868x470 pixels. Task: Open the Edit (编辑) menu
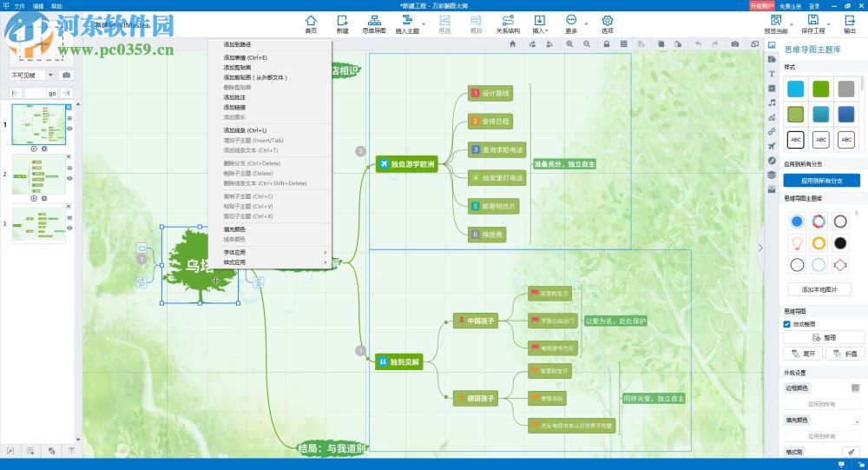[x=38, y=6]
